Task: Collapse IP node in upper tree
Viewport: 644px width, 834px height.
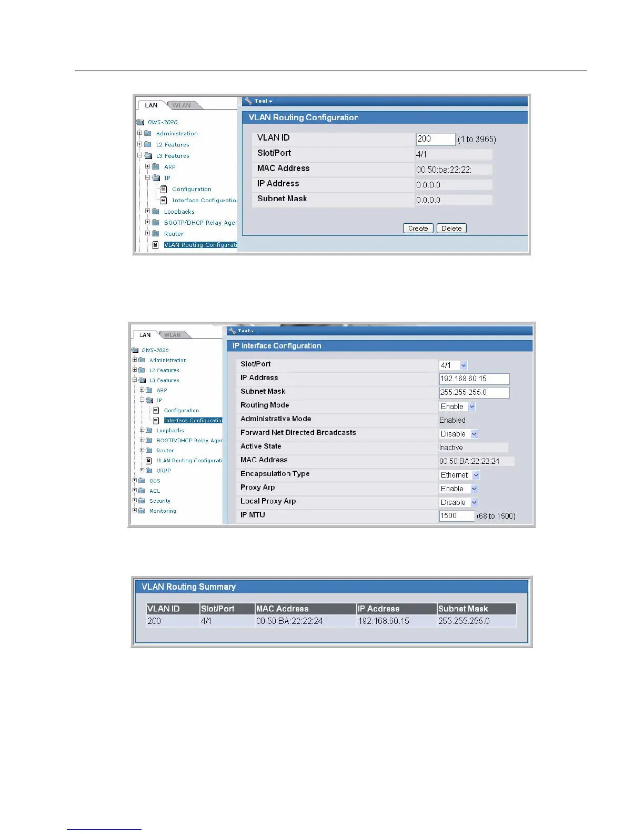Action: (148, 177)
